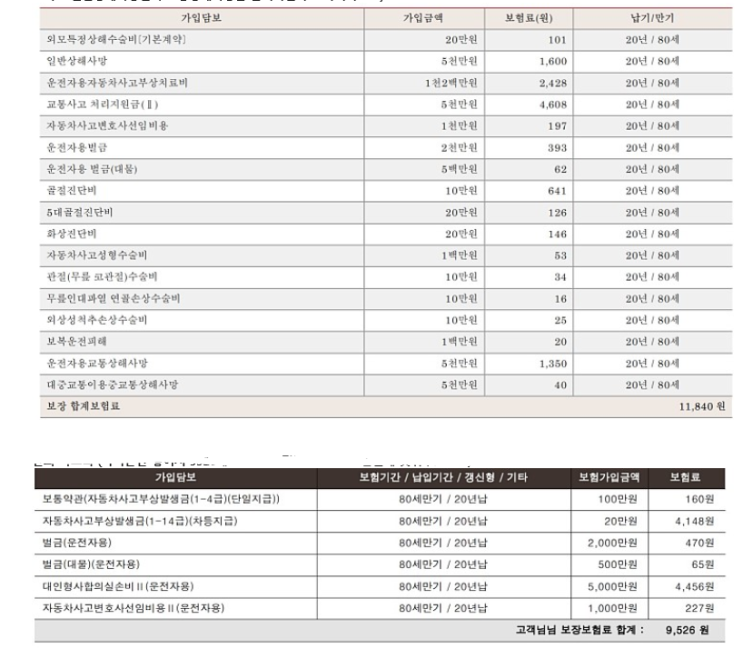Click the 대중교통이용중교통상해사망 row label

point(112,385)
